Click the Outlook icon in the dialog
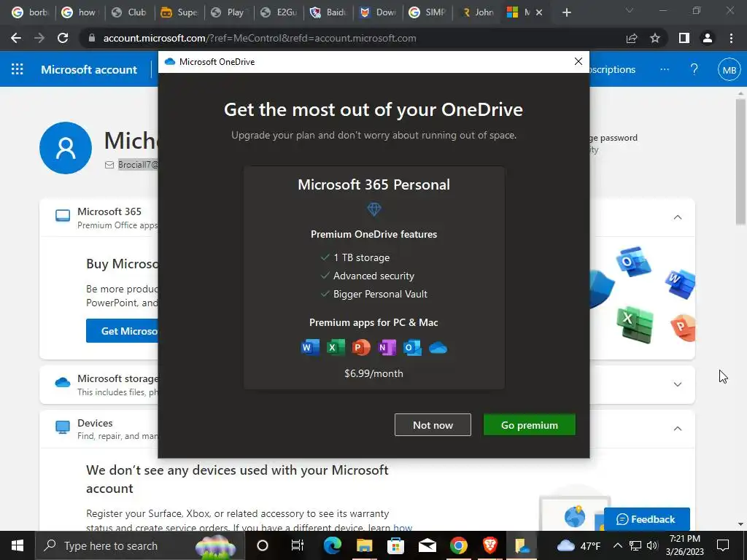This screenshot has width=747, height=560. click(x=412, y=348)
